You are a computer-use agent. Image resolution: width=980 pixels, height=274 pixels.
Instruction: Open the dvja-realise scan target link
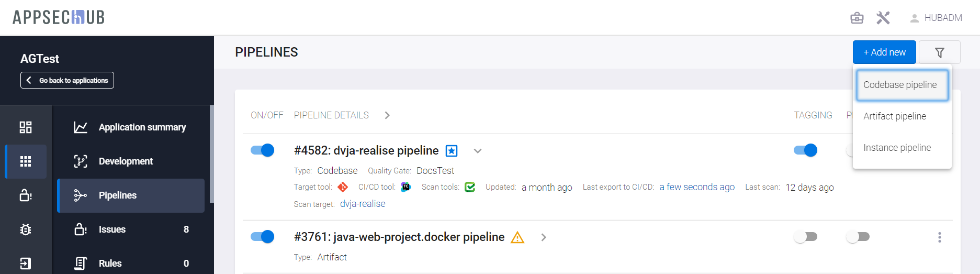tap(362, 204)
